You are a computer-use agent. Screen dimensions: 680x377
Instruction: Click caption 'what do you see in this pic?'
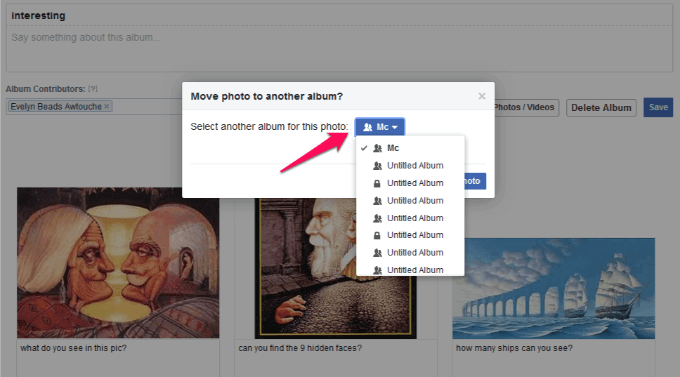click(x=73, y=348)
